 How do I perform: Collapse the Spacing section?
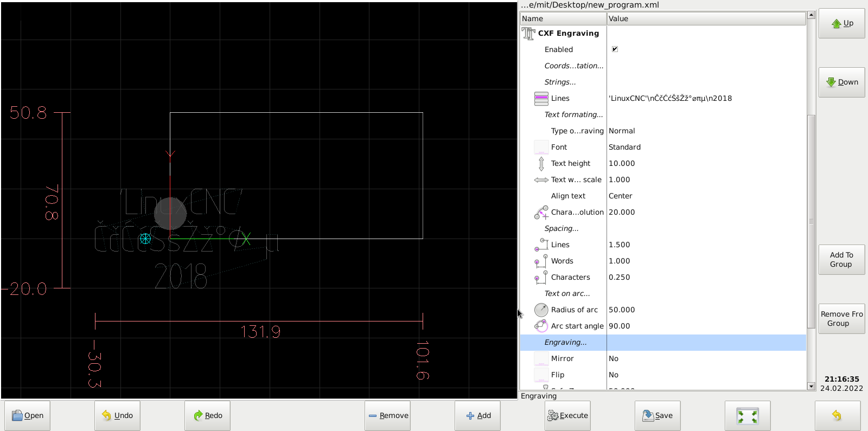[x=561, y=228]
